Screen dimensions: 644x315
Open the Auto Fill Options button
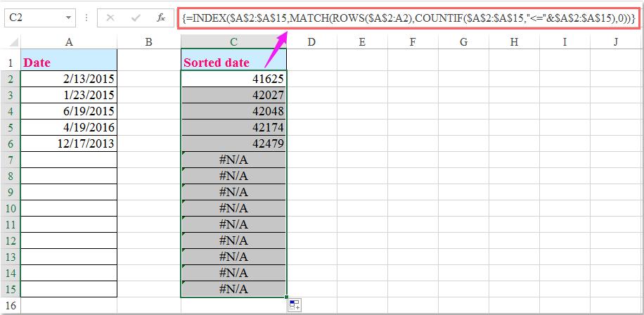click(x=295, y=304)
